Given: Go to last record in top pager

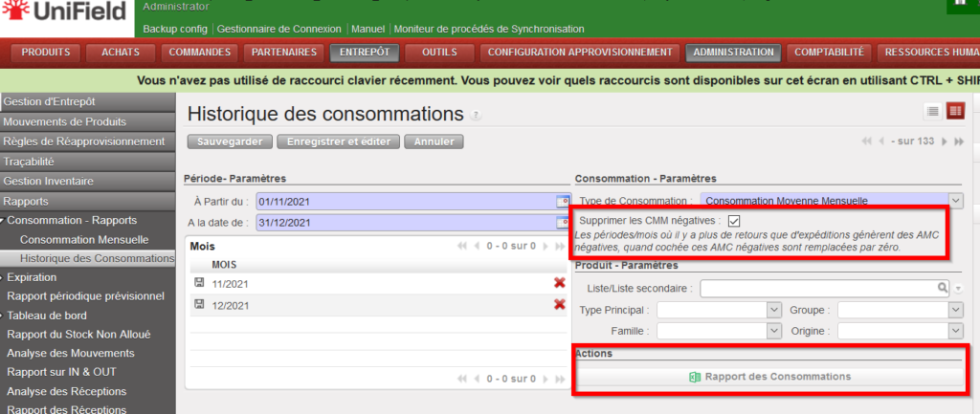Looking at the screenshot, I should 959,142.
